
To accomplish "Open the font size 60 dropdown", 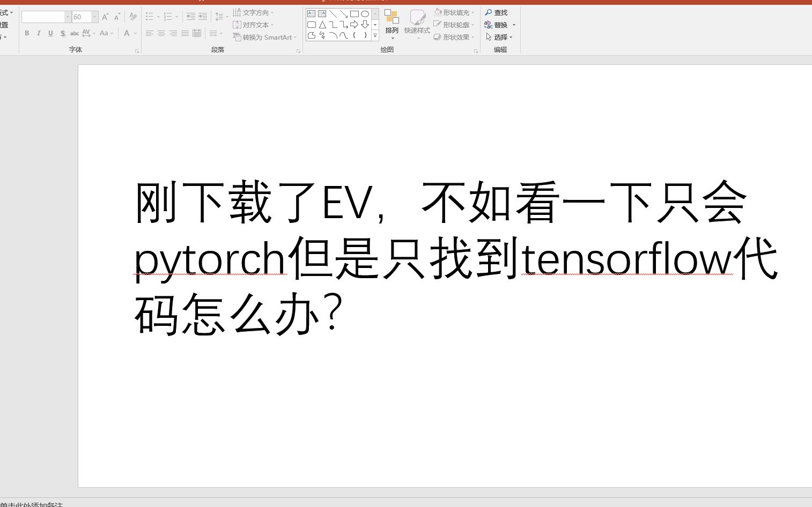I will click(x=95, y=17).
